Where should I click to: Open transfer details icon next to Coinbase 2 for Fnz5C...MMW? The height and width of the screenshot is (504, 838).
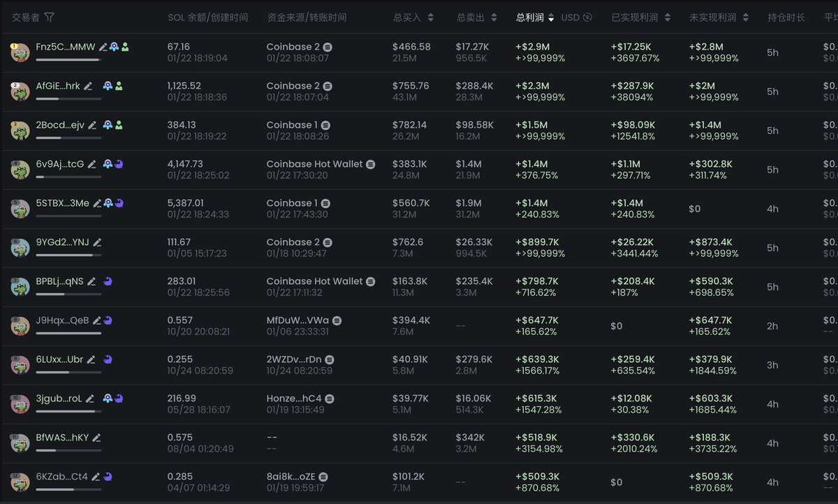pyautogui.click(x=328, y=47)
